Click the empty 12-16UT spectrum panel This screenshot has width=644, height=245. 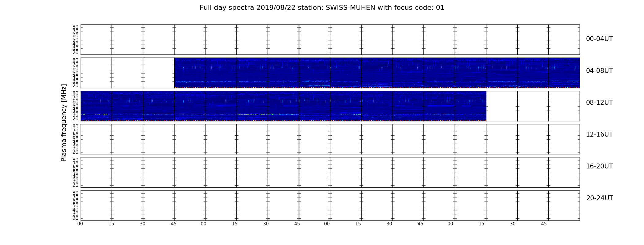pyautogui.click(x=330, y=139)
